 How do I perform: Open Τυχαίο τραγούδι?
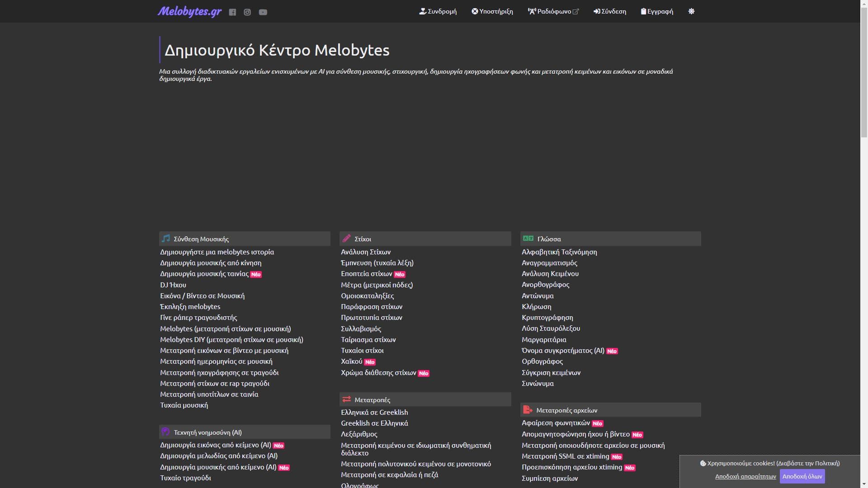click(185, 478)
